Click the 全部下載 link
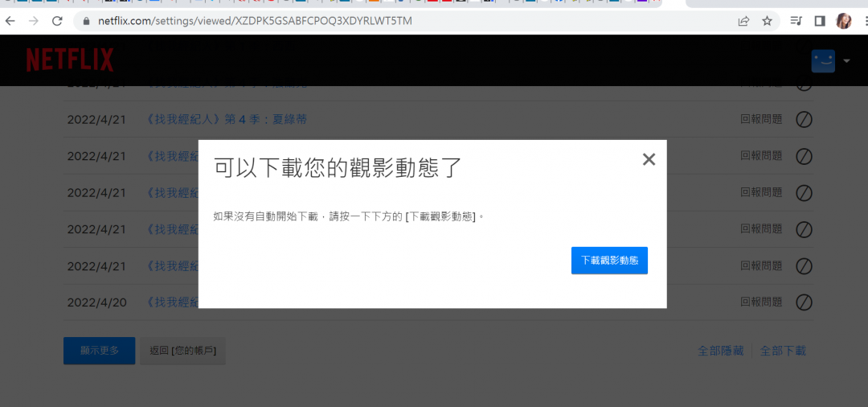The image size is (868, 407). (783, 351)
